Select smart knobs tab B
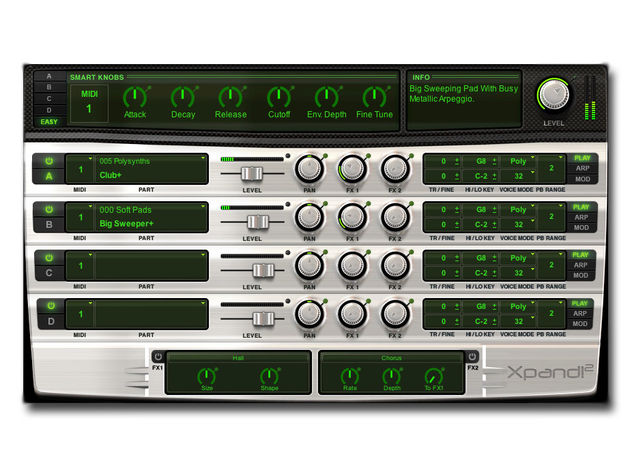Viewport: 630px width, 472px height. [49, 87]
